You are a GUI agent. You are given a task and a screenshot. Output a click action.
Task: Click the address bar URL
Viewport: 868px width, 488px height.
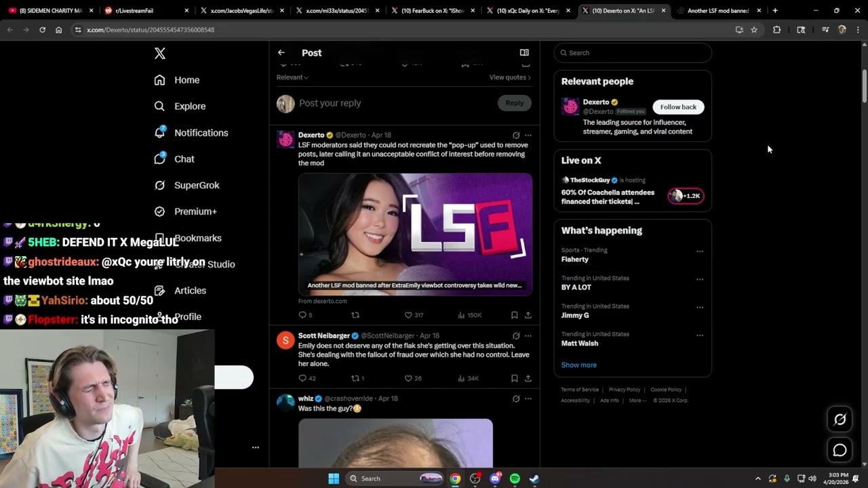click(151, 30)
